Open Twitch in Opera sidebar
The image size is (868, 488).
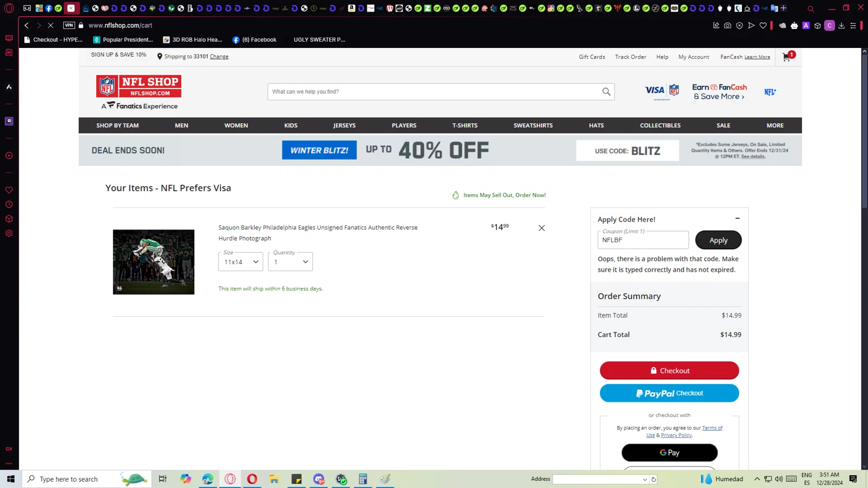[9, 121]
